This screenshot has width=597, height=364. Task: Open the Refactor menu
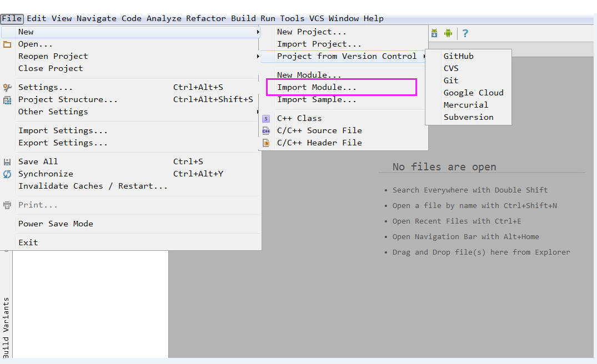[x=205, y=18]
